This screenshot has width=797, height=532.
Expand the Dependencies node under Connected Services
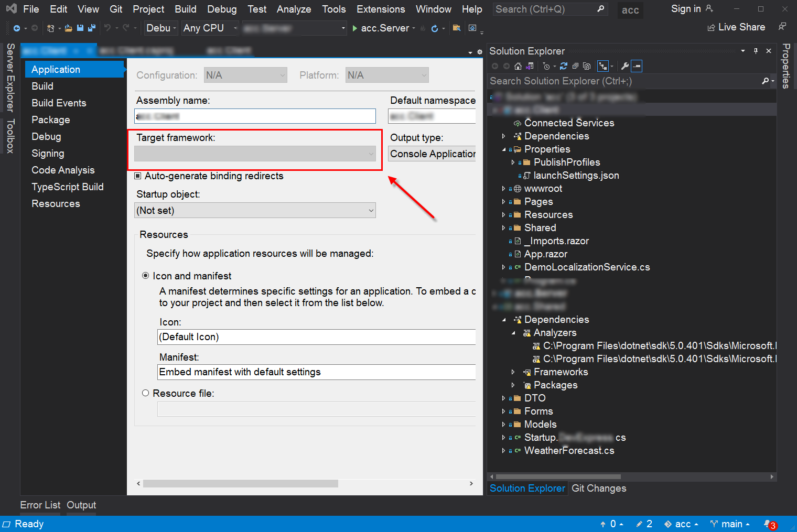pos(503,136)
